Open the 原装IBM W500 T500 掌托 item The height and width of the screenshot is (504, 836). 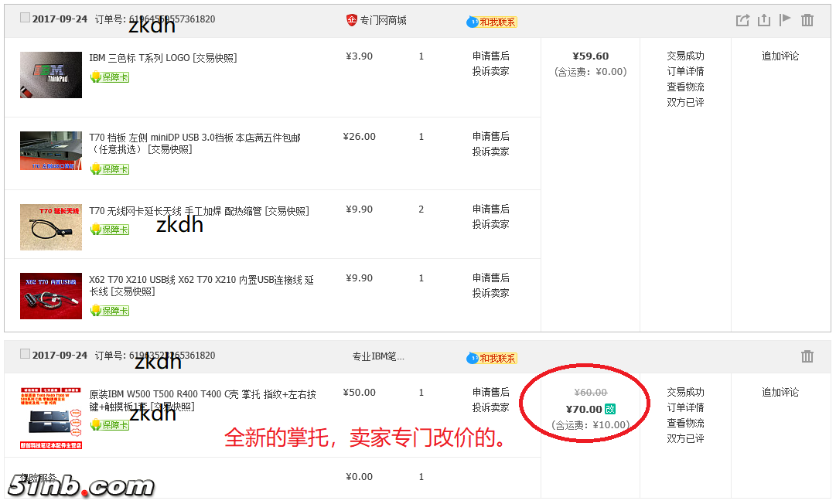click(x=203, y=400)
